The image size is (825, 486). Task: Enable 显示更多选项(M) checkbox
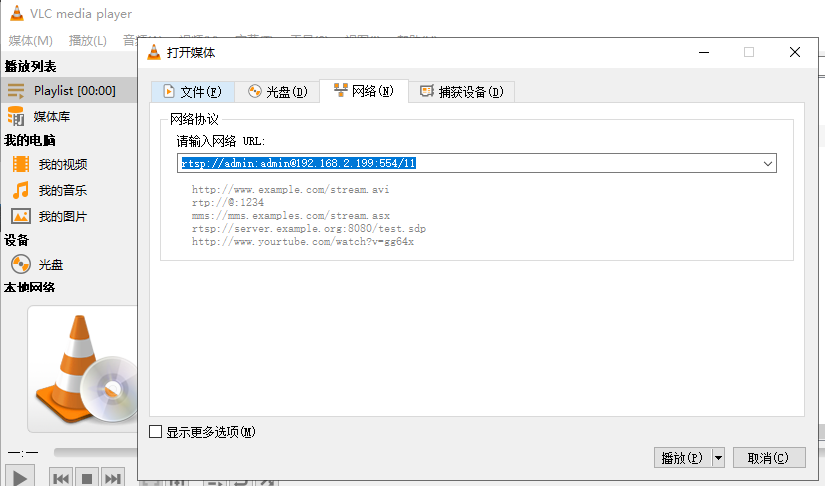point(156,432)
